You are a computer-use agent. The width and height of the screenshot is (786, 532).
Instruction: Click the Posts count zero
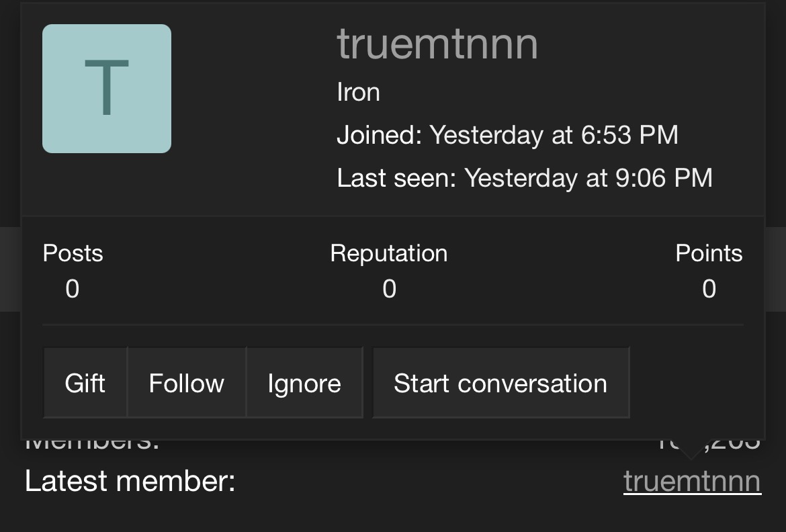(x=72, y=289)
